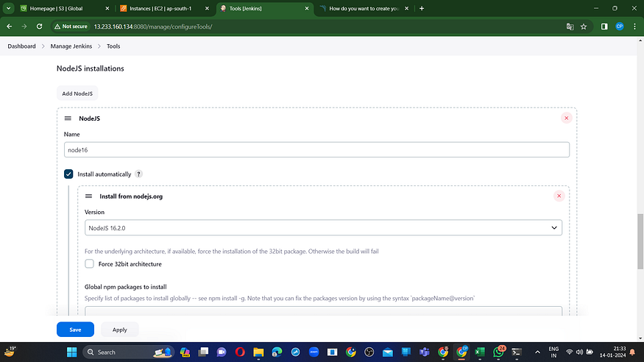
Task: Select the Tools [Jenkins] tab
Action: [264, 8]
